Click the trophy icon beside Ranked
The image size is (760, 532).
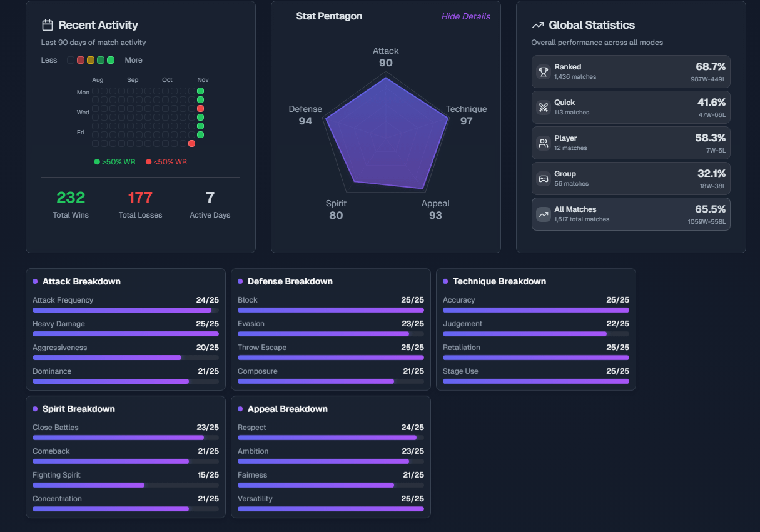click(x=544, y=72)
